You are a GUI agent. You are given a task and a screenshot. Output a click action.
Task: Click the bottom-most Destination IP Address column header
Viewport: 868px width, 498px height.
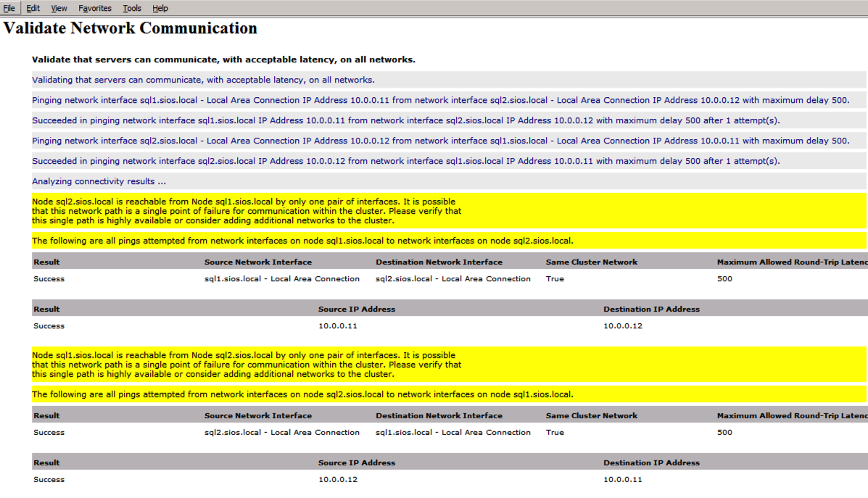click(651, 462)
